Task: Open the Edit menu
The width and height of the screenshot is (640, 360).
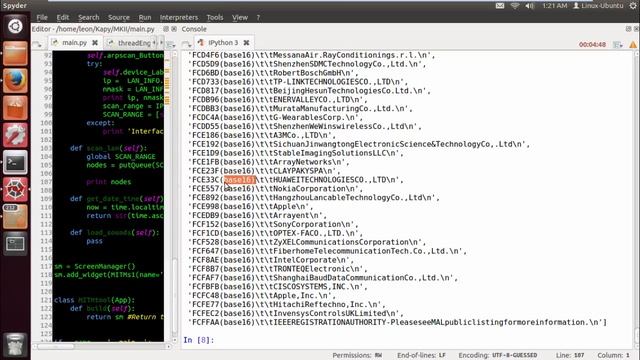Action: point(62,17)
